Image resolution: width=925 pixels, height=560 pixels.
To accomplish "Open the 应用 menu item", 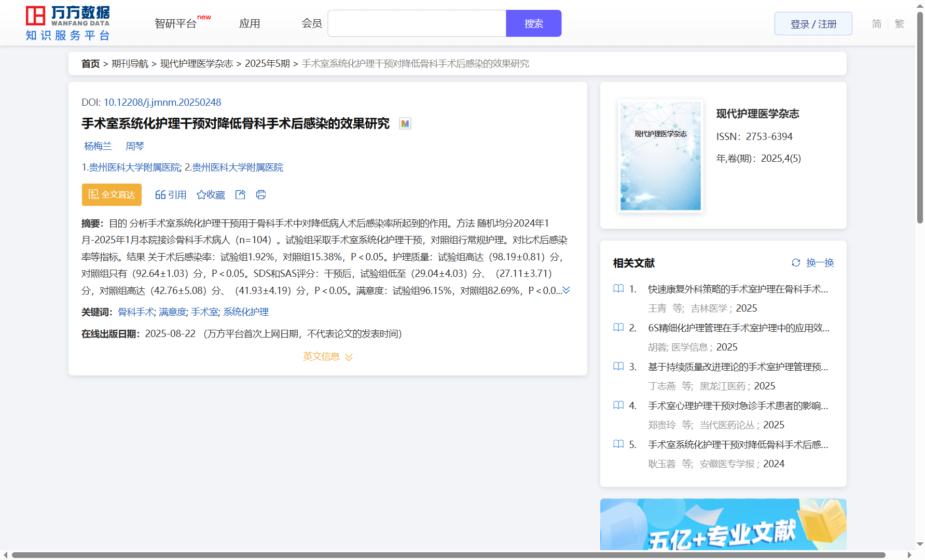I will coord(250,24).
